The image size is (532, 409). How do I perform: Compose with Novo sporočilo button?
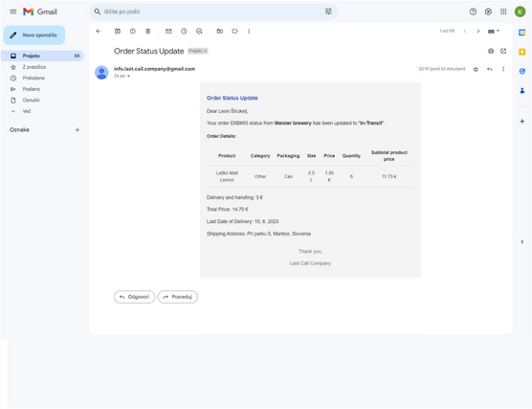coord(34,35)
